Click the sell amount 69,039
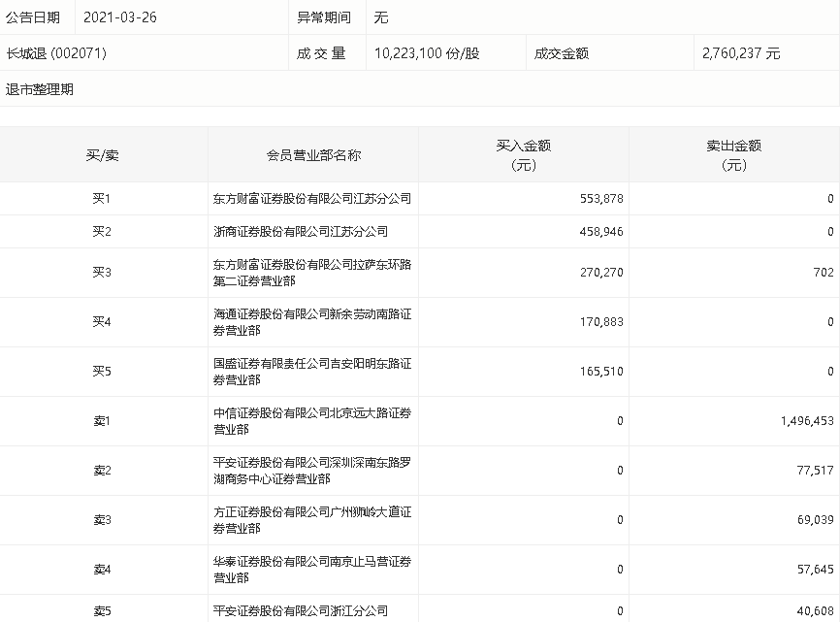 (816, 520)
